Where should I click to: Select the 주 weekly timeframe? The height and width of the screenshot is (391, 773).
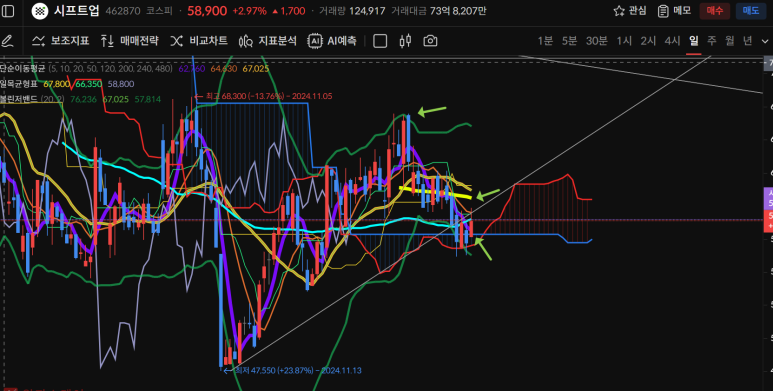pos(712,41)
